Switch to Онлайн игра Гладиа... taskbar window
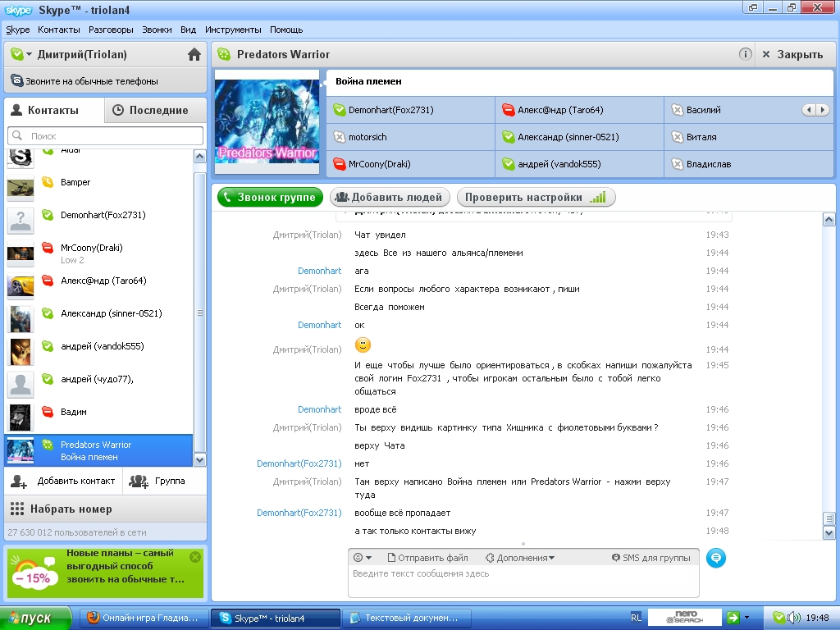 (143, 619)
